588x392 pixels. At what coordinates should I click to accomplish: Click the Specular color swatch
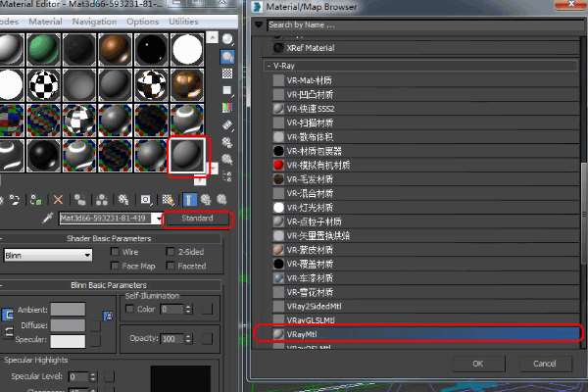pyautogui.click(x=68, y=341)
